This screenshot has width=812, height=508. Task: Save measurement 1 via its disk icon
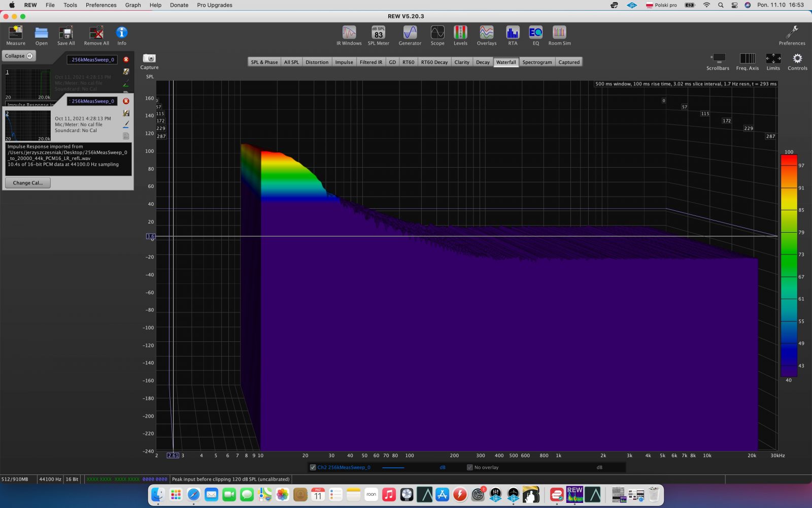(x=126, y=72)
